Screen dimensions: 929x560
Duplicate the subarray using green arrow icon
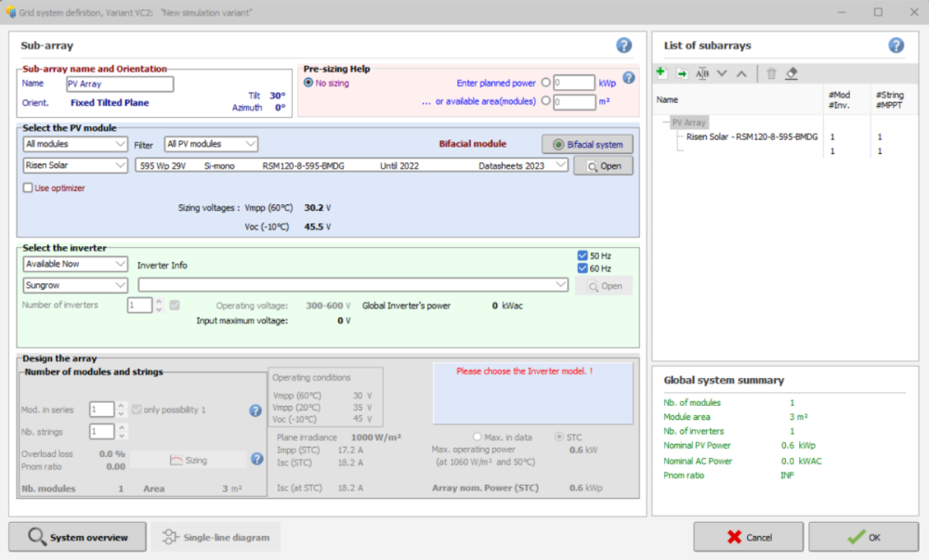(682, 73)
